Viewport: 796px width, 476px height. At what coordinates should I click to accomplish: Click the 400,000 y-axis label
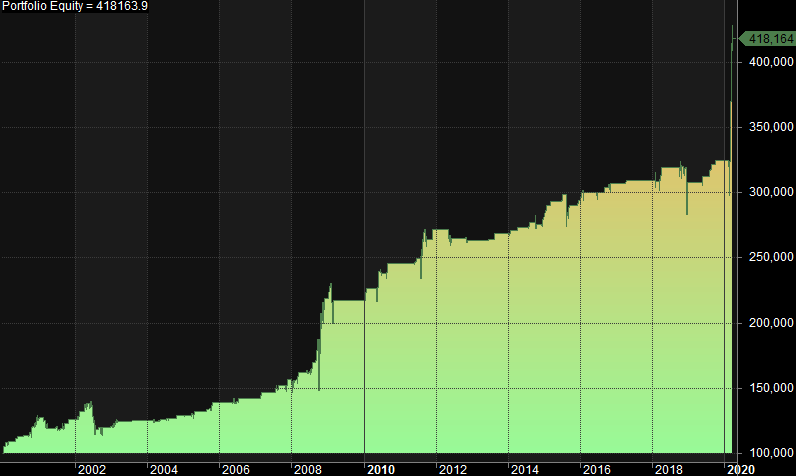tap(768, 63)
